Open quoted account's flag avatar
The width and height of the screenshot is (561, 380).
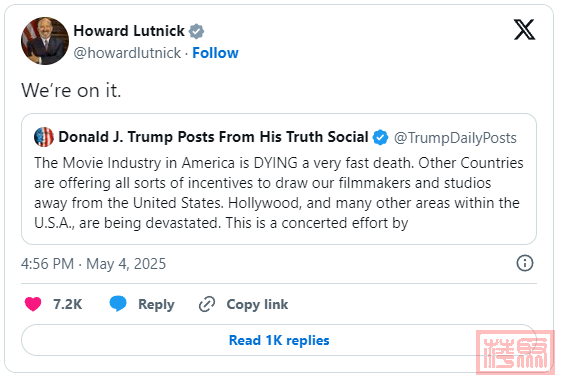pyautogui.click(x=44, y=137)
